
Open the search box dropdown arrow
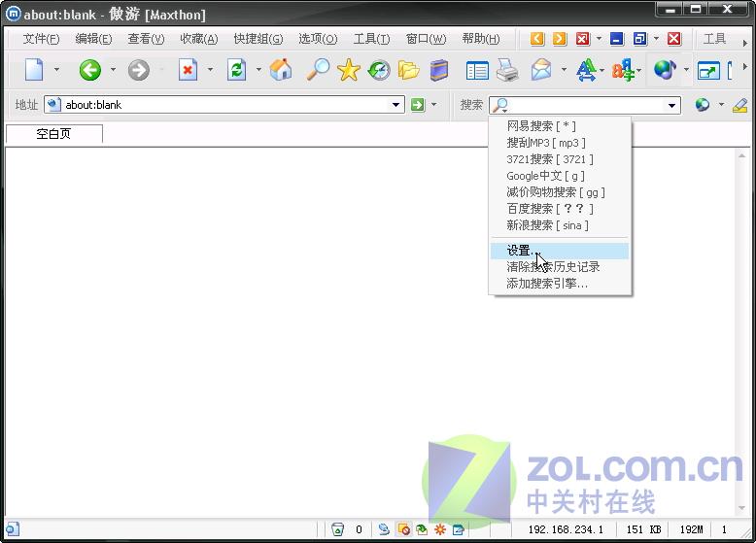coord(671,106)
